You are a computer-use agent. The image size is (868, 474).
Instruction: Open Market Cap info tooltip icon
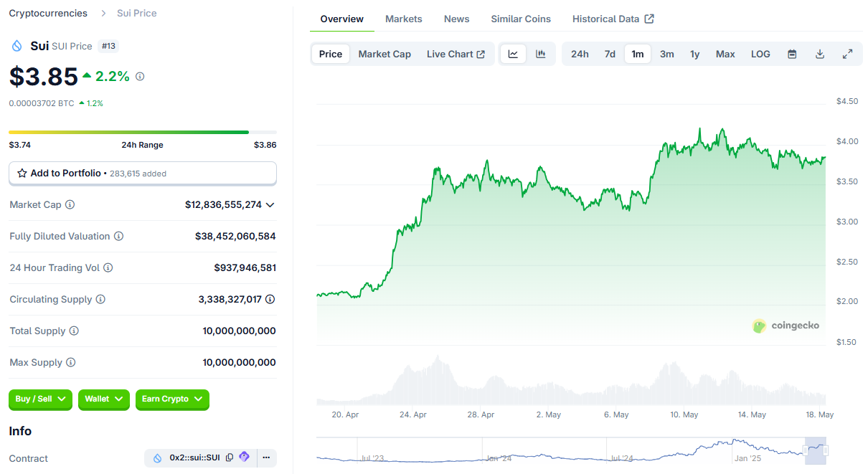click(70, 204)
